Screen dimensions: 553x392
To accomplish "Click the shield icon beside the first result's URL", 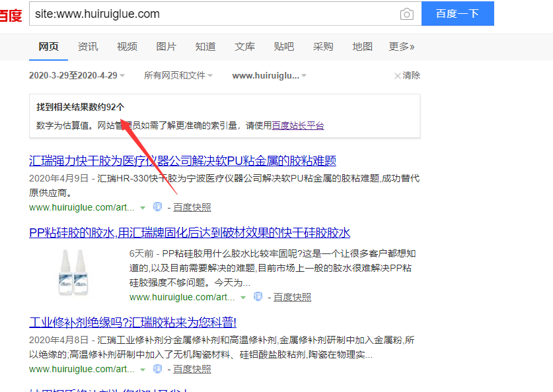I will pyautogui.click(x=158, y=207).
